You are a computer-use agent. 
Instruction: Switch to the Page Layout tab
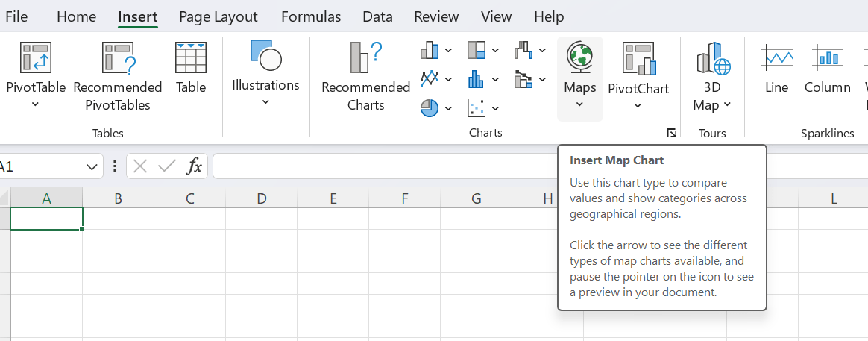218,16
